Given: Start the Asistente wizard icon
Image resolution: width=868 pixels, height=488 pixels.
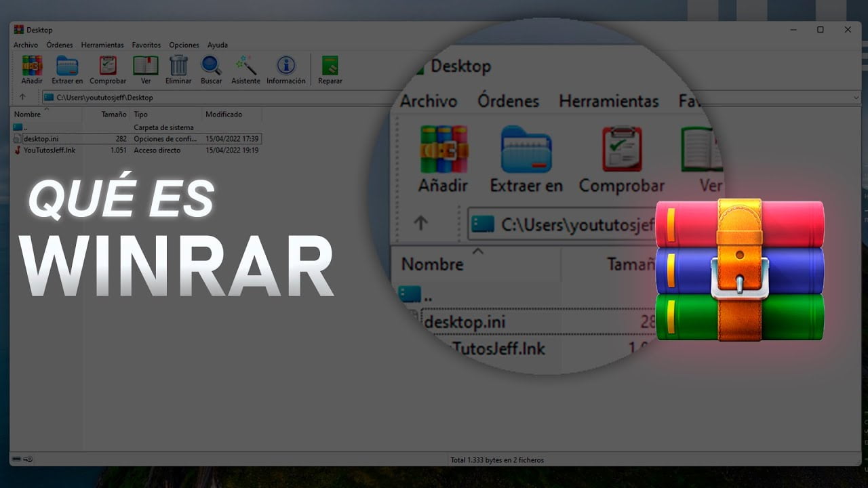Looking at the screenshot, I should click(245, 70).
